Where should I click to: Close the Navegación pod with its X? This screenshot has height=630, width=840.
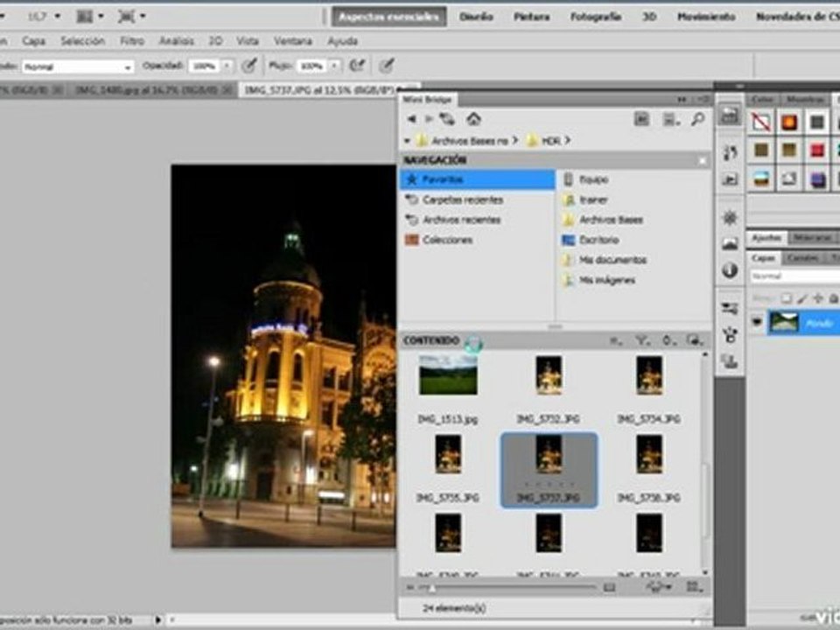[703, 160]
